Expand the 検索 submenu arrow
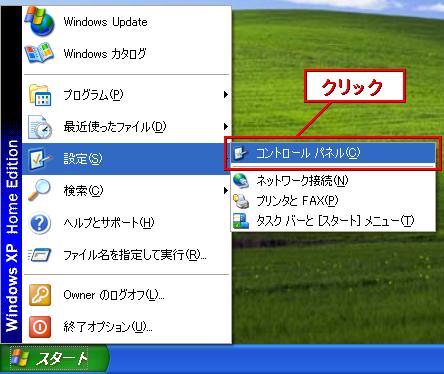This screenshot has width=444, height=374. (x=226, y=191)
